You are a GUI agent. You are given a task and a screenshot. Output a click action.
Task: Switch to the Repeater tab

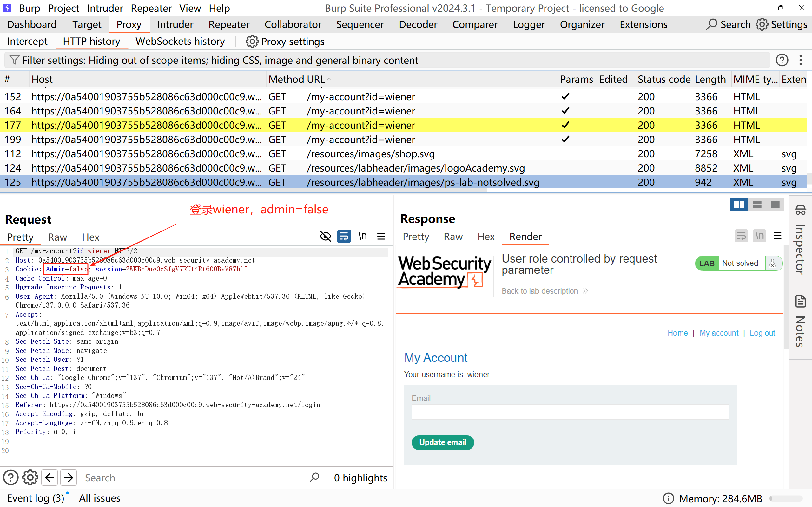click(x=229, y=24)
